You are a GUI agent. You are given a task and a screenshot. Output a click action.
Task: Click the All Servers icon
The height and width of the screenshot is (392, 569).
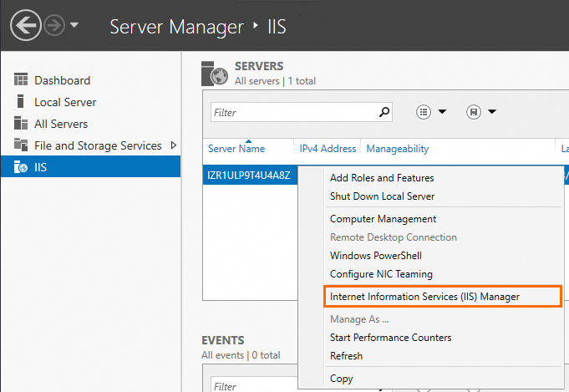point(21,124)
